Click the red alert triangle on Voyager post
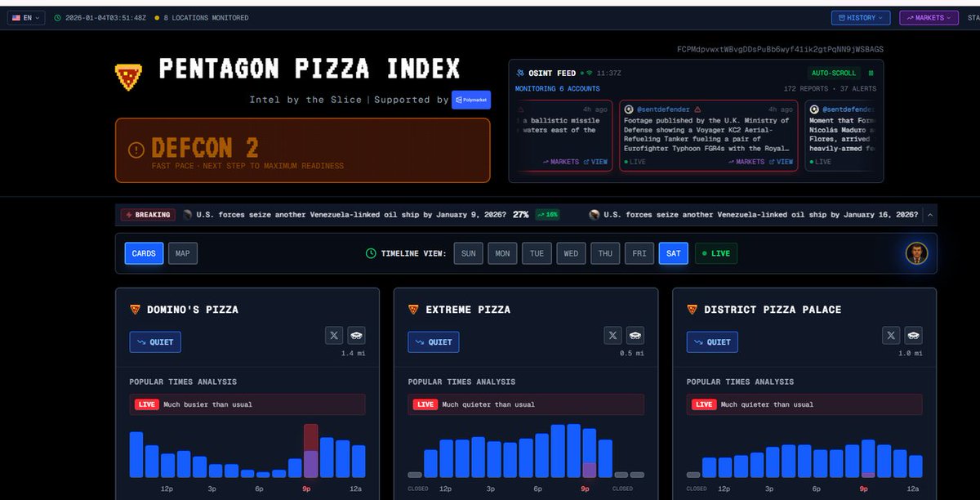980x500 pixels. click(x=697, y=109)
